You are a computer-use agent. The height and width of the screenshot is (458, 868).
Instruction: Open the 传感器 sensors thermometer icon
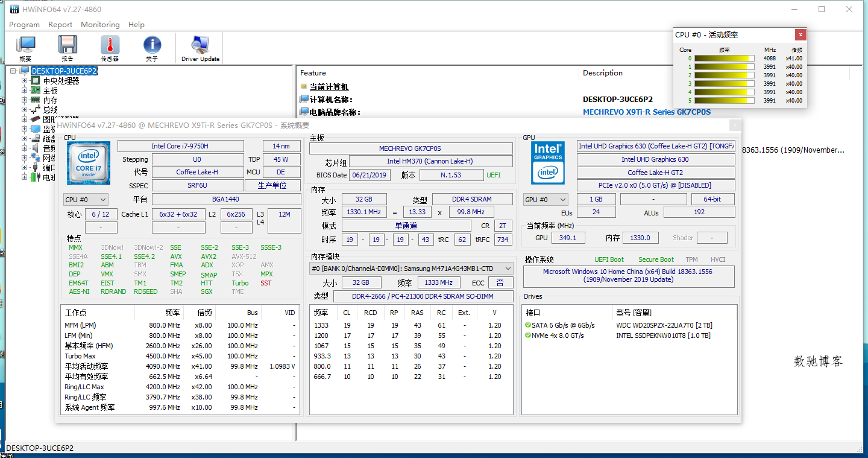[x=110, y=45]
